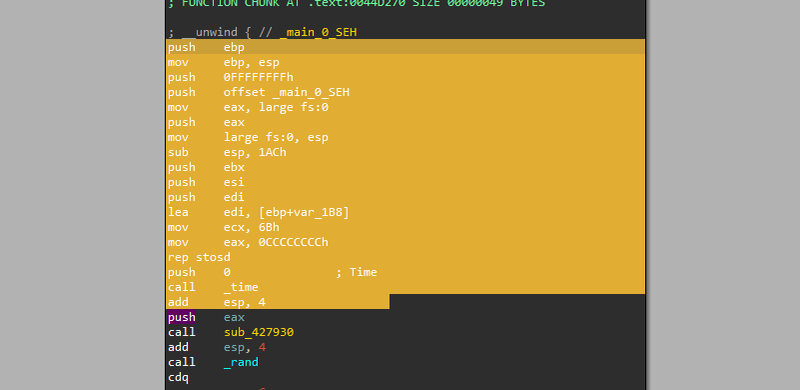This screenshot has height=390, width=800.
Task: Click the _main_0_SEH unwind comment label
Action: pos(318,32)
